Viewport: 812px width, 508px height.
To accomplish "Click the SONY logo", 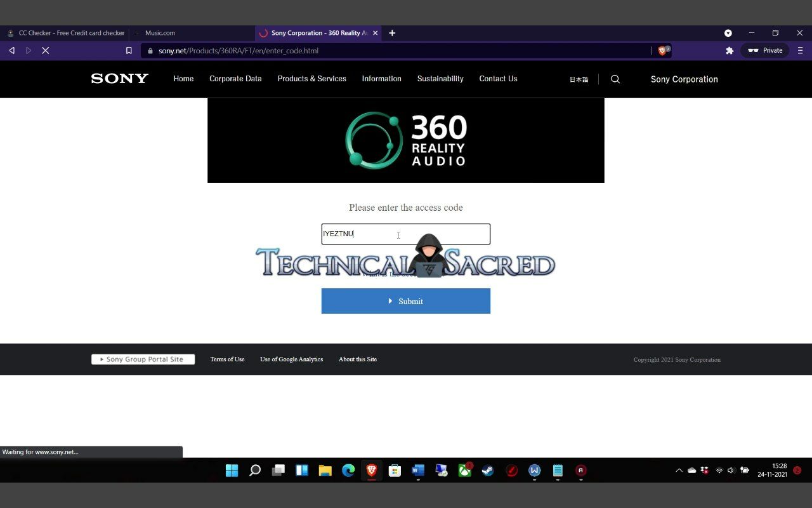I will click(x=120, y=79).
